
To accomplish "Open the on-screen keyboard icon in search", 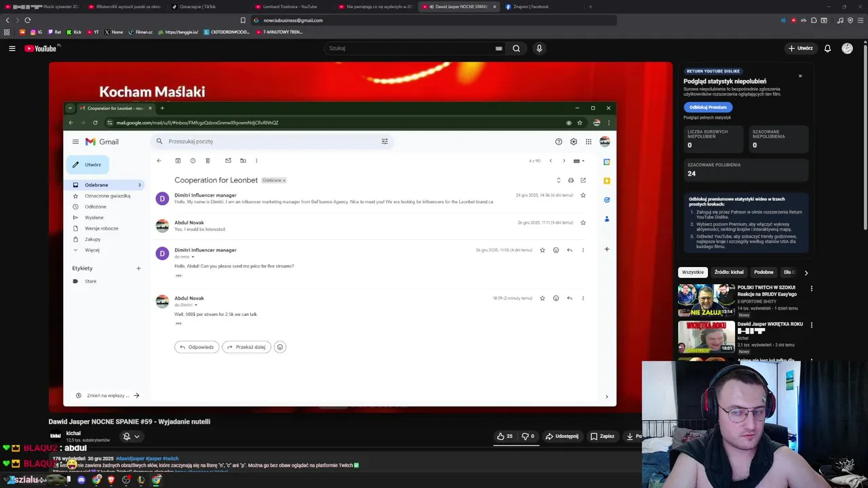I will pyautogui.click(x=498, y=49).
